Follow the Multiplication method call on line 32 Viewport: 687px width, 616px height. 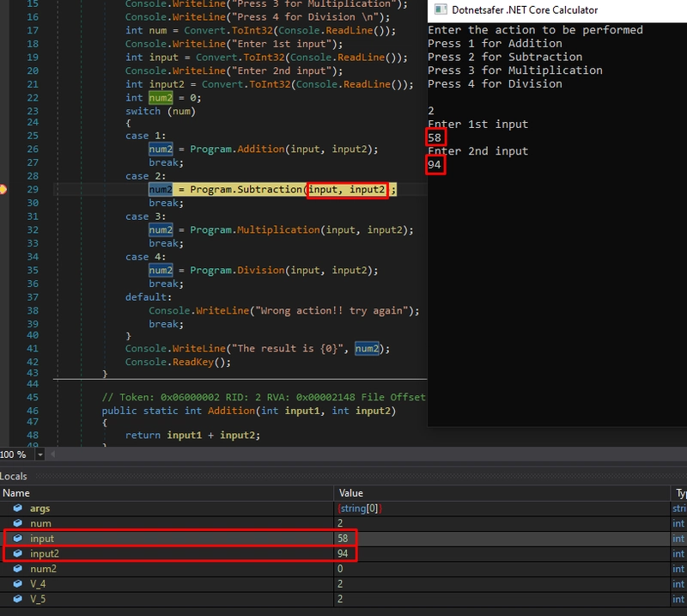click(278, 229)
